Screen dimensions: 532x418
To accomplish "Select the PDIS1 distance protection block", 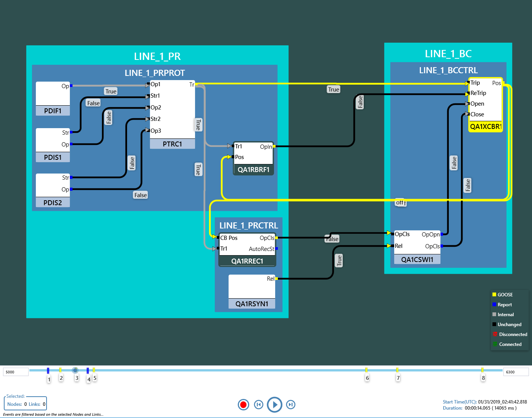I will [x=53, y=145].
